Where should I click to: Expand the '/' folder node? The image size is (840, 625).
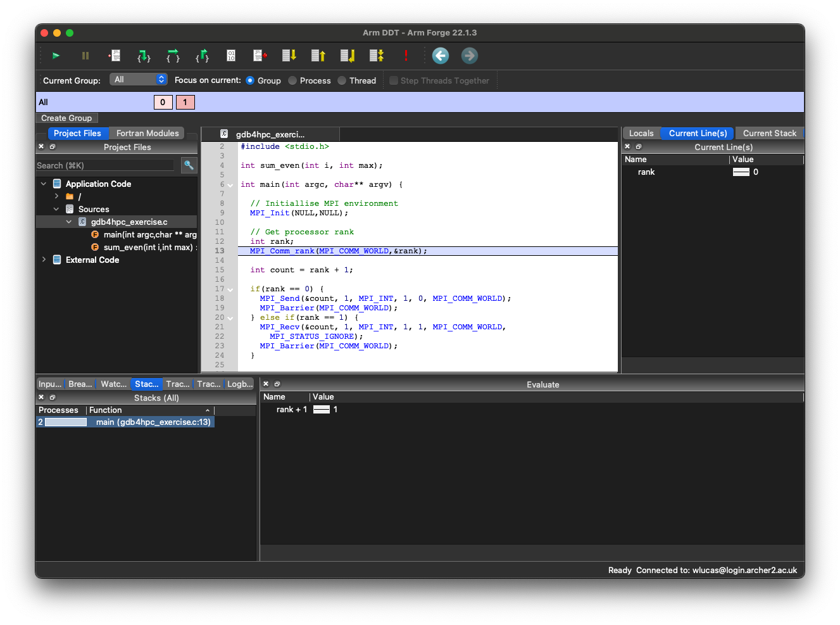[56, 196]
